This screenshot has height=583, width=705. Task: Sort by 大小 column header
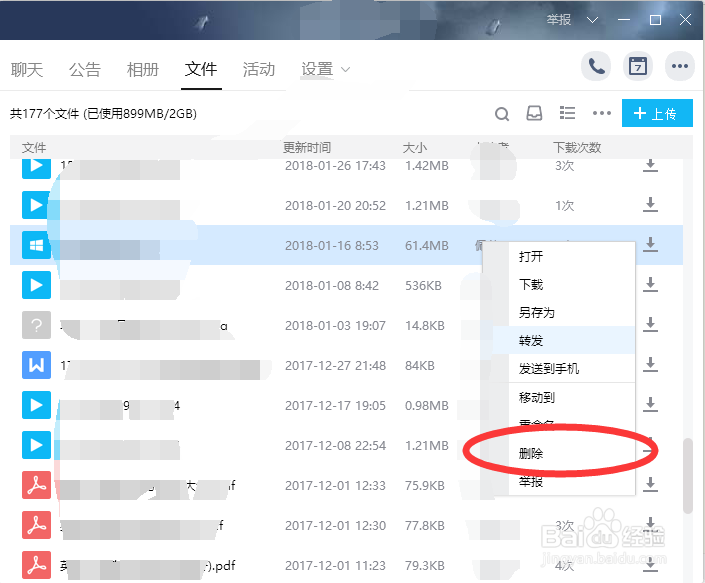point(414,147)
